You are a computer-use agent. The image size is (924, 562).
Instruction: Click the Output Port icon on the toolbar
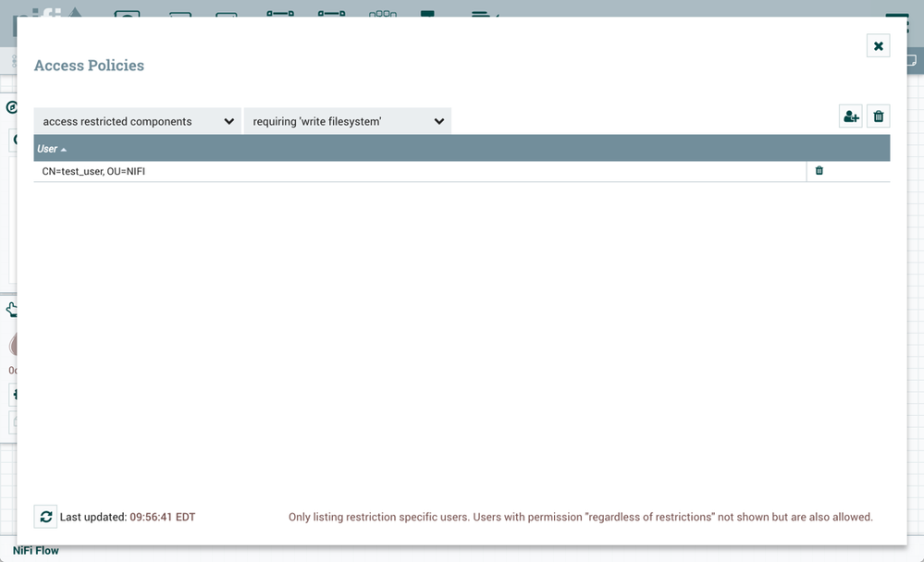click(228, 13)
